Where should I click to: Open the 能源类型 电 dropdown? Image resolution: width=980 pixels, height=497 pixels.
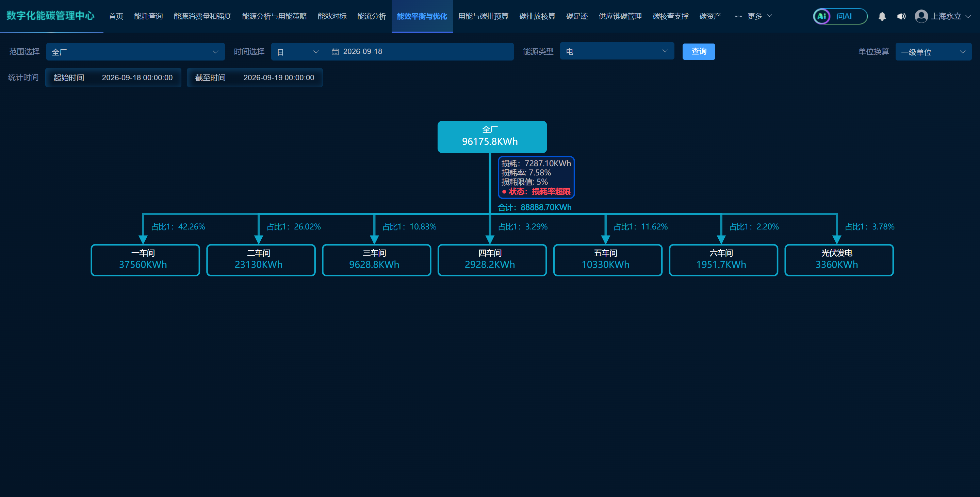point(617,51)
